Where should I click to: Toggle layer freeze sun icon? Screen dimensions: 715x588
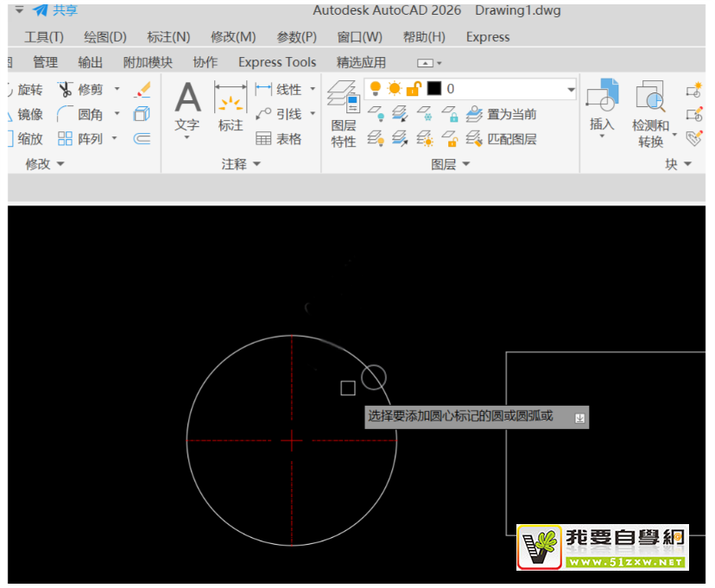395,89
